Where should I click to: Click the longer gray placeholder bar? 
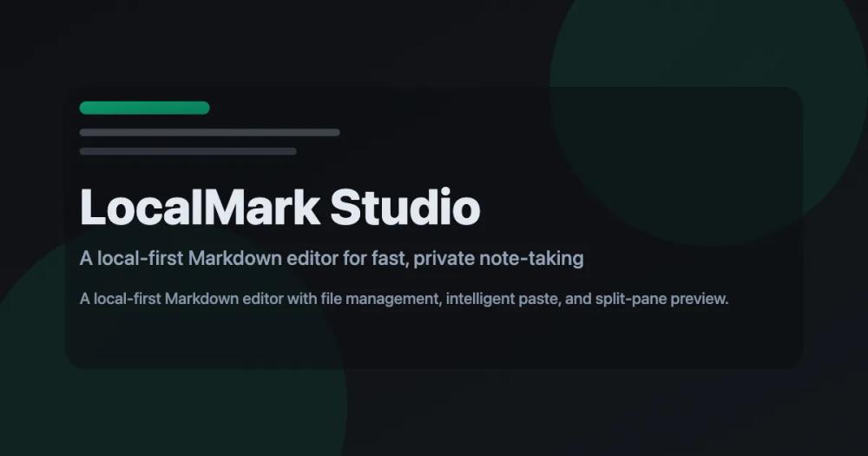(210, 132)
